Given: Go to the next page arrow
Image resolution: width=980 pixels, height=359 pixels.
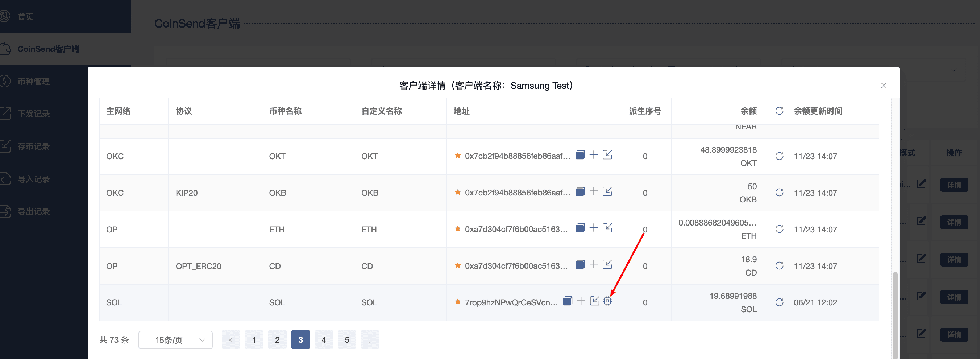Looking at the screenshot, I should (x=370, y=339).
